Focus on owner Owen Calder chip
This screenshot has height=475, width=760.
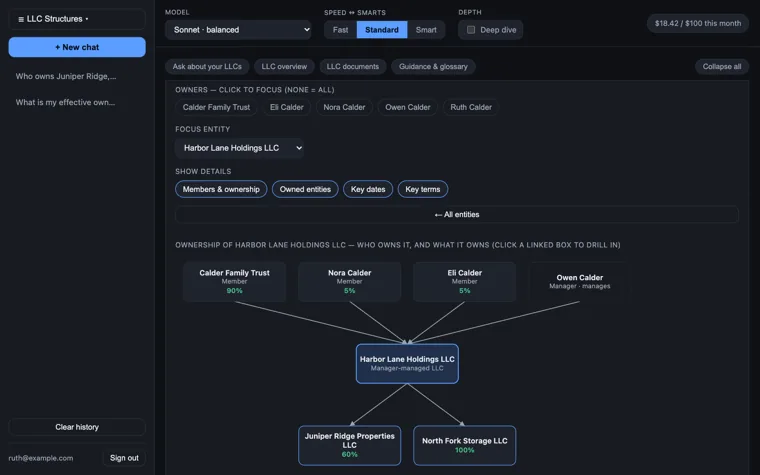[408, 107]
